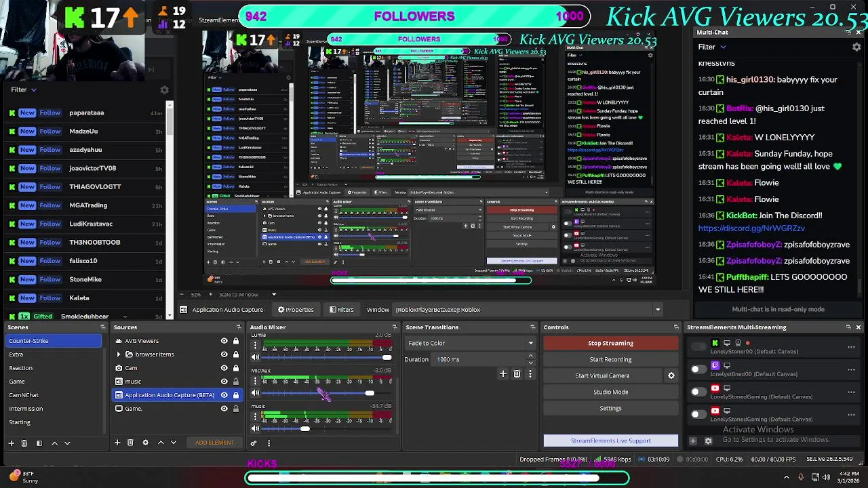Viewport: 868px width, 488px height.
Task: Open activity feed settings gear
Action: (164, 89)
